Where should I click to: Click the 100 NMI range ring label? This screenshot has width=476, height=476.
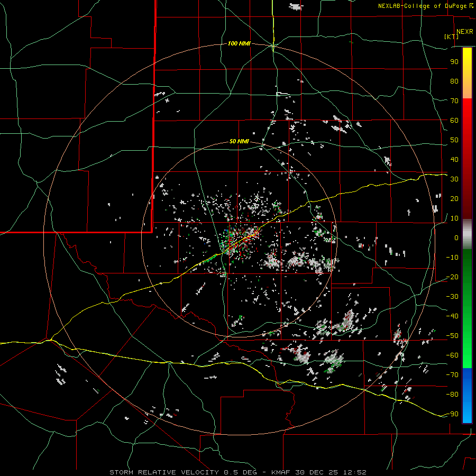pyautogui.click(x=239, y=44)
